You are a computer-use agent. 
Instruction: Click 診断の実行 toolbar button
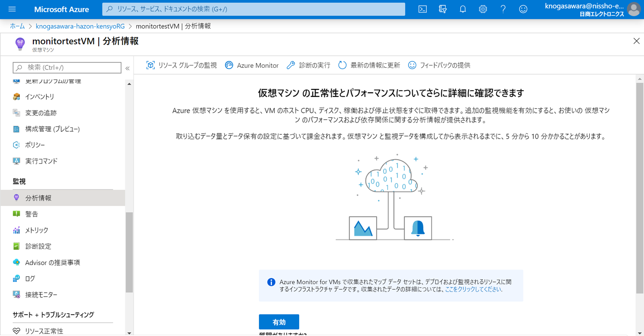(x=309, y=65)
